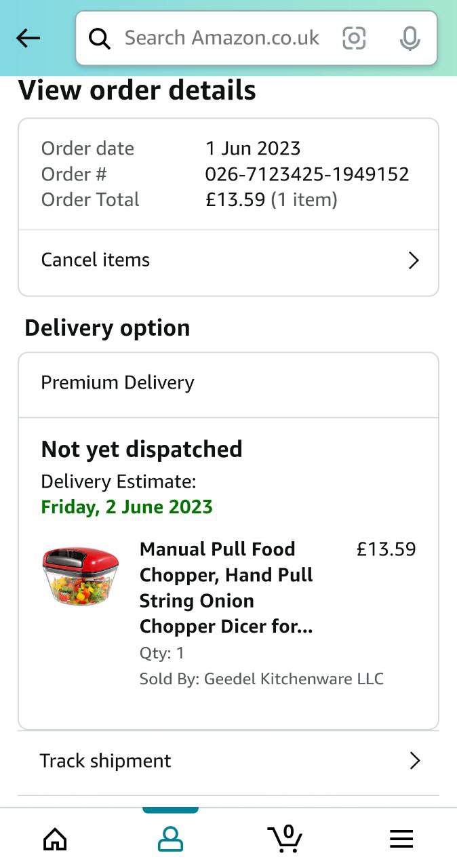
Task: Expand Track shipment chevron
Action: click(415, 761)
